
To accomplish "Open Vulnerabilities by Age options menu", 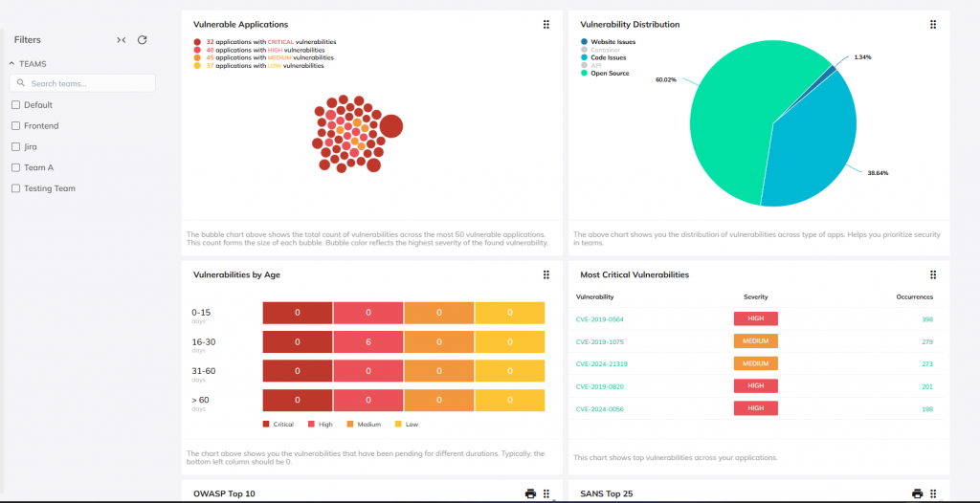I will (546, 274).
